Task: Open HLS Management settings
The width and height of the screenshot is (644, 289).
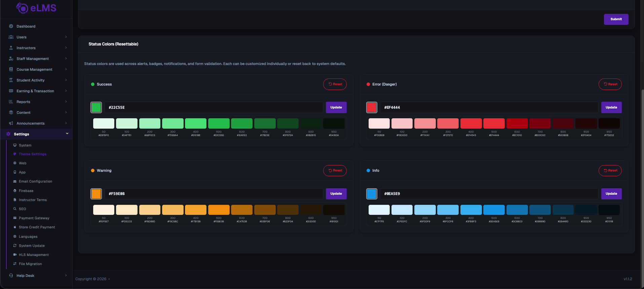Action: [34, 255]
